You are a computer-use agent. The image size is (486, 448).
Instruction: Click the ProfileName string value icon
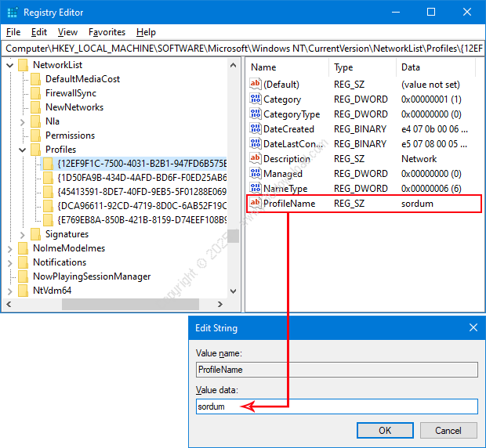point(255,204)
